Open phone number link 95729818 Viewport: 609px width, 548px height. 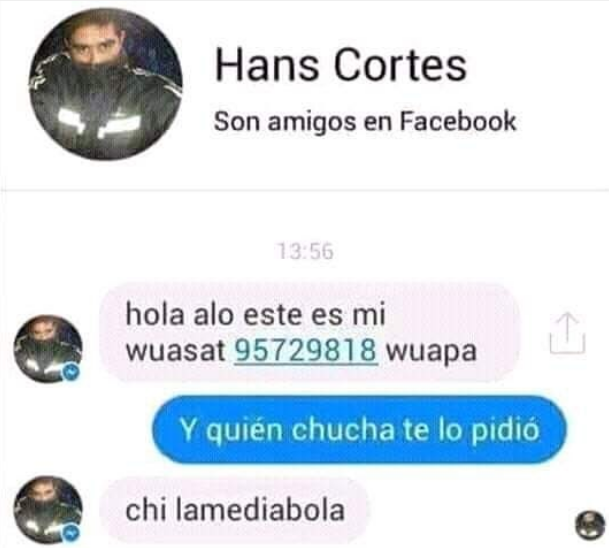(x=306, y=351)
